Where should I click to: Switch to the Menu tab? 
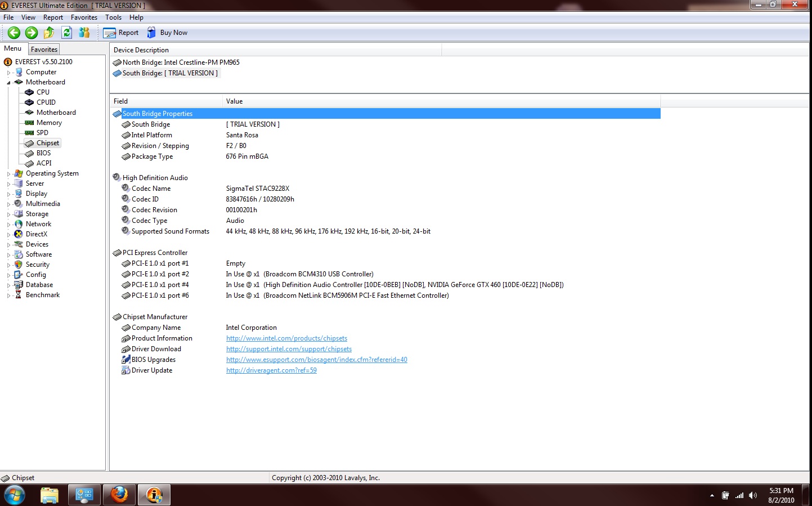[x=13, y=48]
